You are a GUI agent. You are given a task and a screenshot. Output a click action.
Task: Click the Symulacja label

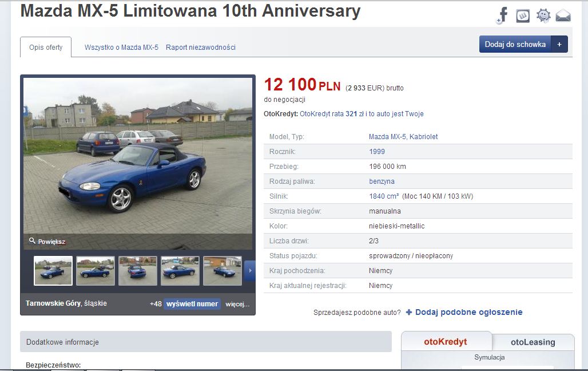pos(490,357)
